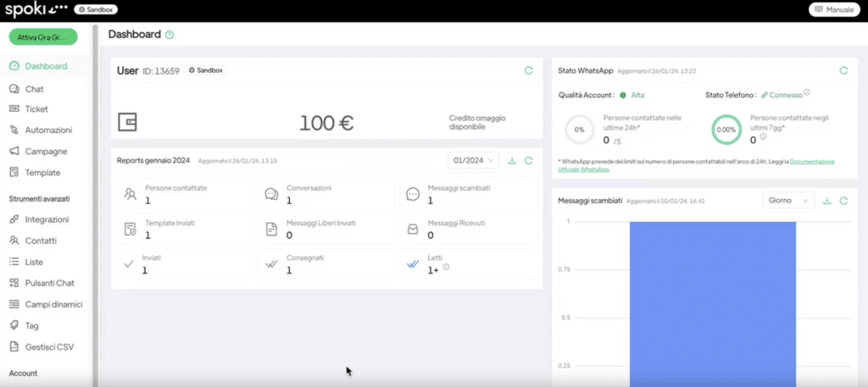Screen dimensions: 868x387
Task: Refresh the Reports gennaio 2024 panel
Action: pos(528,160)
